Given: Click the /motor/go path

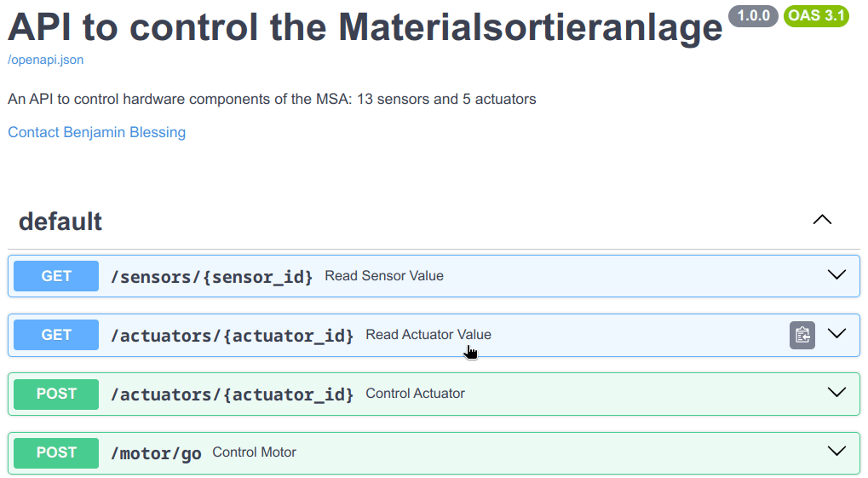Looking at the screenshot, I should (x=156, y=453).
